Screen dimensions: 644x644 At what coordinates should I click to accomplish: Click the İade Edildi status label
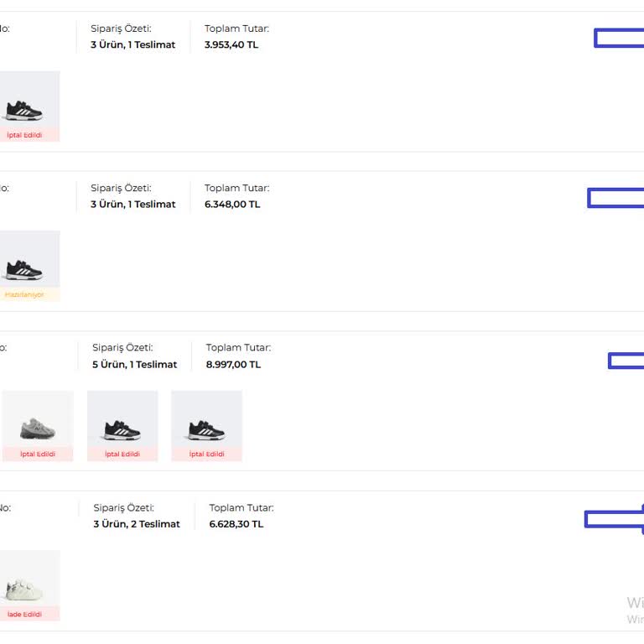pyautogui.click(x=24, y=614)
